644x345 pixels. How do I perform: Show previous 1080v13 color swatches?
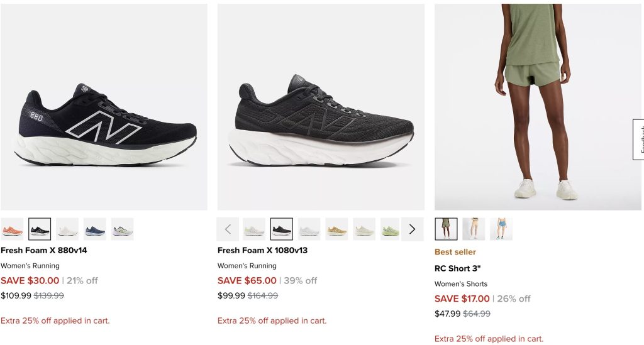coord(228,229)
